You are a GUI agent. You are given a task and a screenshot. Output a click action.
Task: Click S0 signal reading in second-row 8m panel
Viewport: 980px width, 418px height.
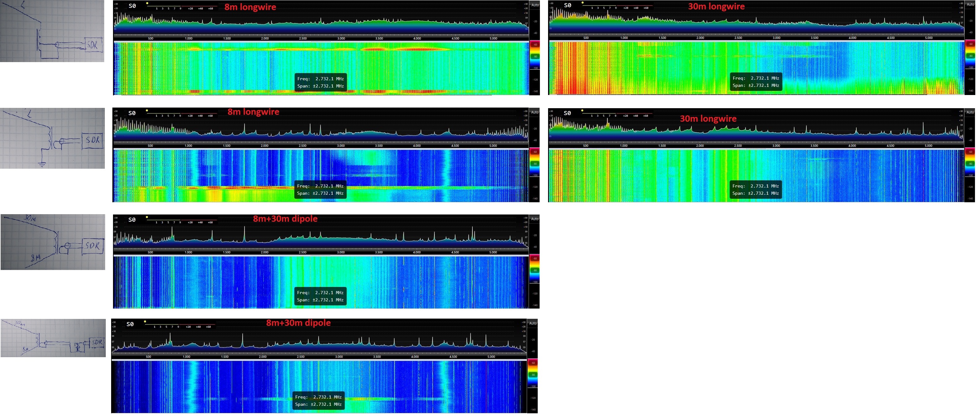pyautogui.click(x=132, y=113)
